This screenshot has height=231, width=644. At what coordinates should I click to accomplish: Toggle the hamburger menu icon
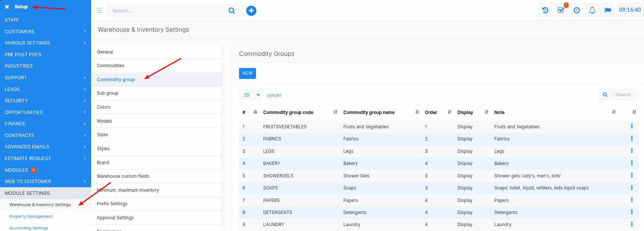(99, 11)
